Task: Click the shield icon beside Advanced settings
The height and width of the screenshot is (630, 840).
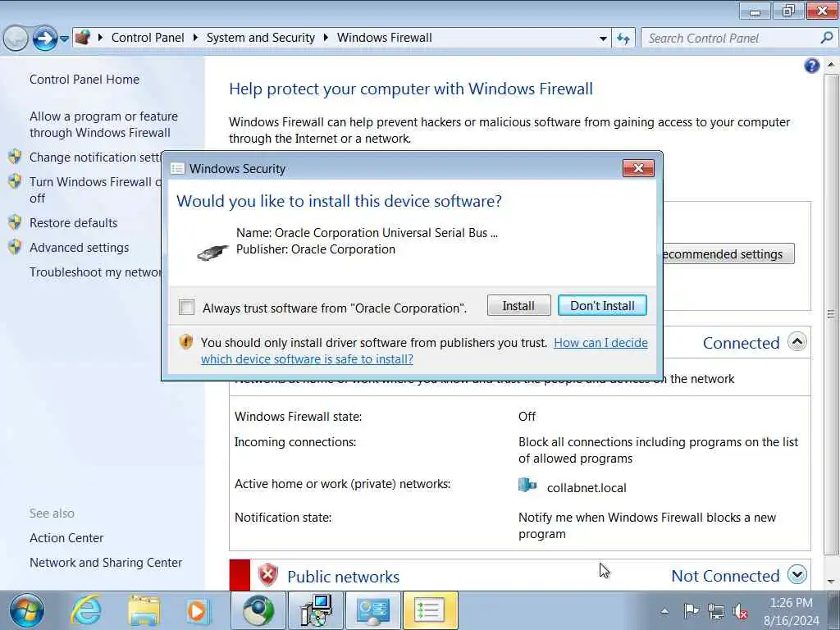Action: coord(15,246)
